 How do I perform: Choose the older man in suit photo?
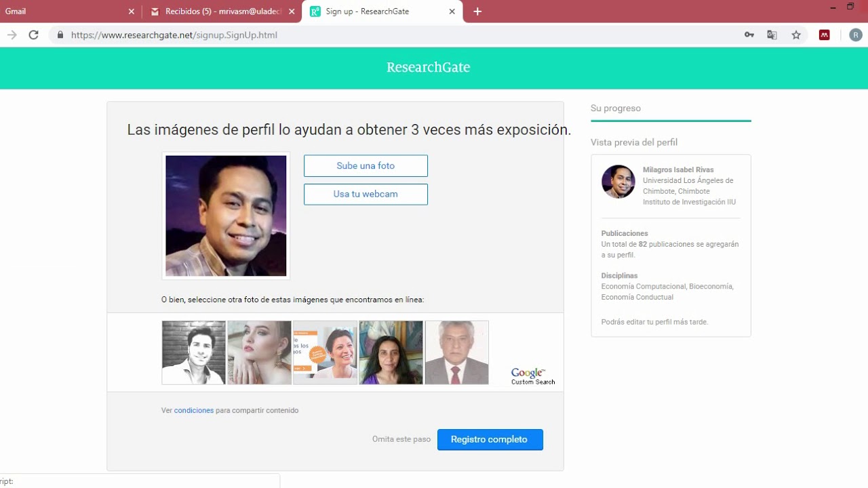pyautogui.click(x=456, y=352)
